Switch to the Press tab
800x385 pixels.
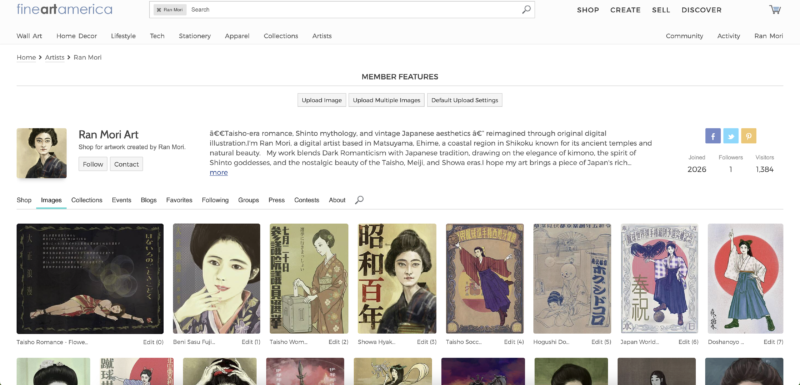[277, 200]
